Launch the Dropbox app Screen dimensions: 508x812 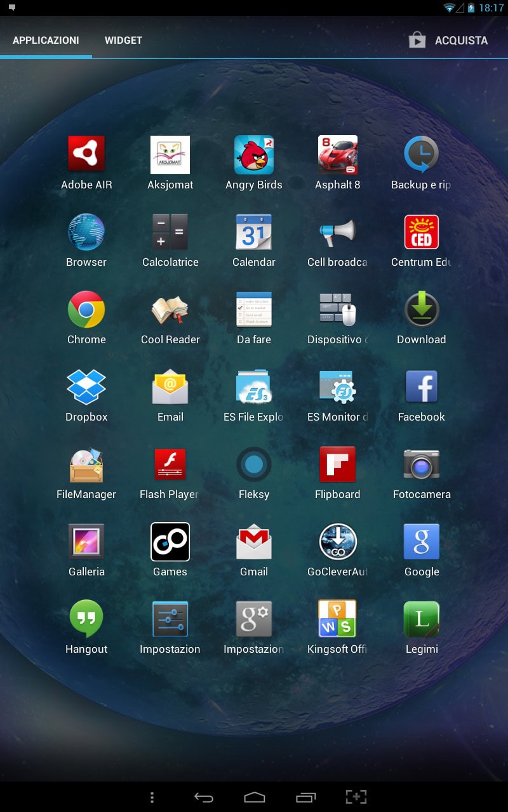[x=86, y=386]
